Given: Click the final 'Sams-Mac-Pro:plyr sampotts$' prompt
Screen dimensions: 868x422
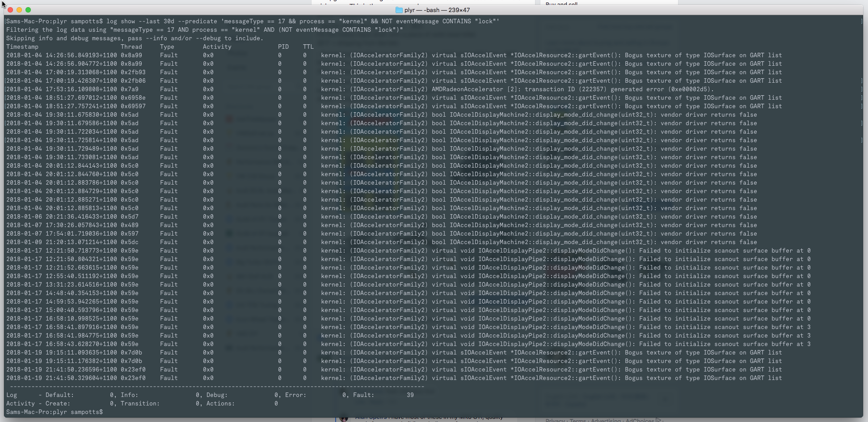Looking at the screenshot, I should coord(55,412).
